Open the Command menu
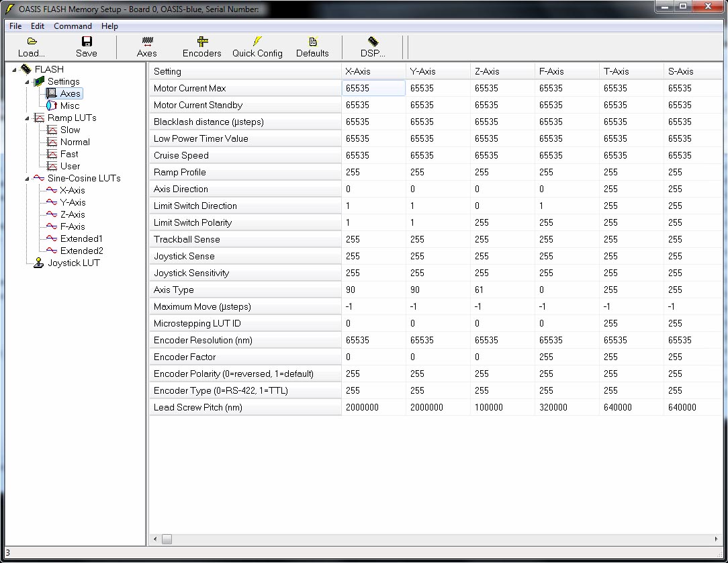This screenshot has width=728, height=563. [x=73, y=26]
